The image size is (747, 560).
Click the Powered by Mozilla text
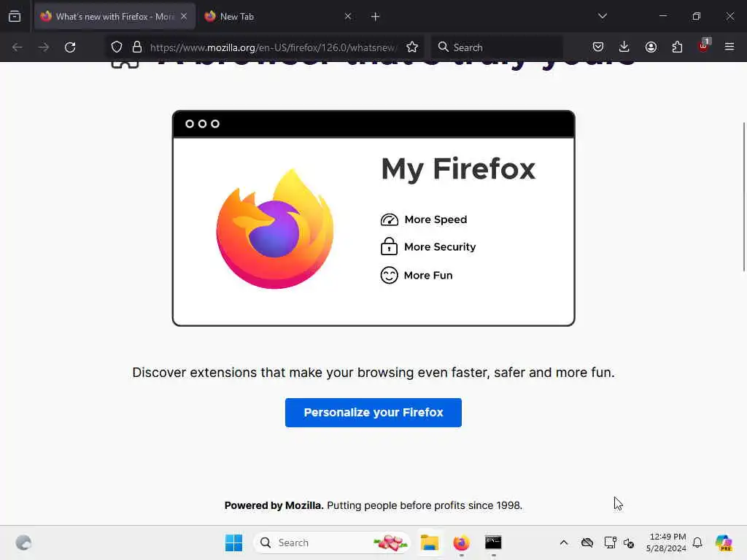(274, 505)
